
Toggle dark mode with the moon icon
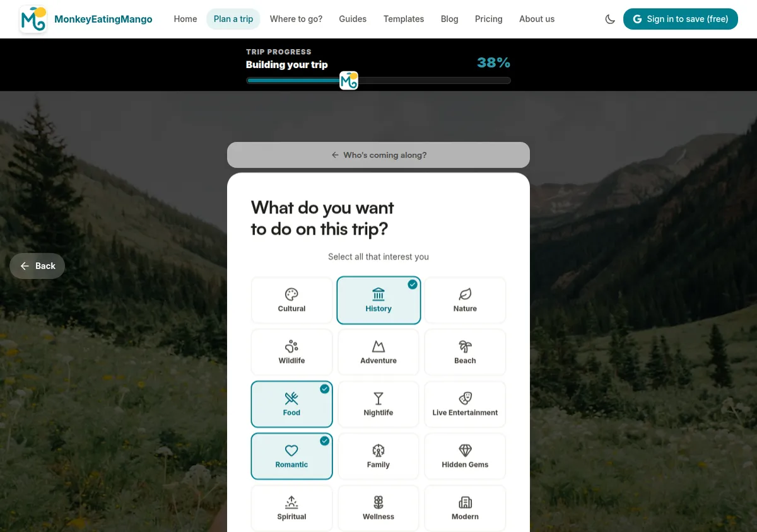[610, 19]
